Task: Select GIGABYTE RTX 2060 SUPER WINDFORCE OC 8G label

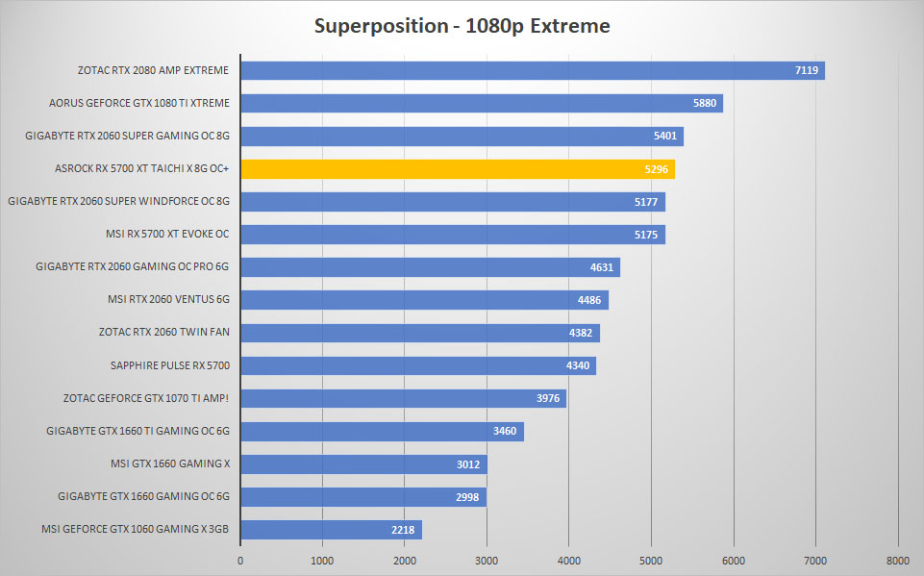Action: click(118, 201)
